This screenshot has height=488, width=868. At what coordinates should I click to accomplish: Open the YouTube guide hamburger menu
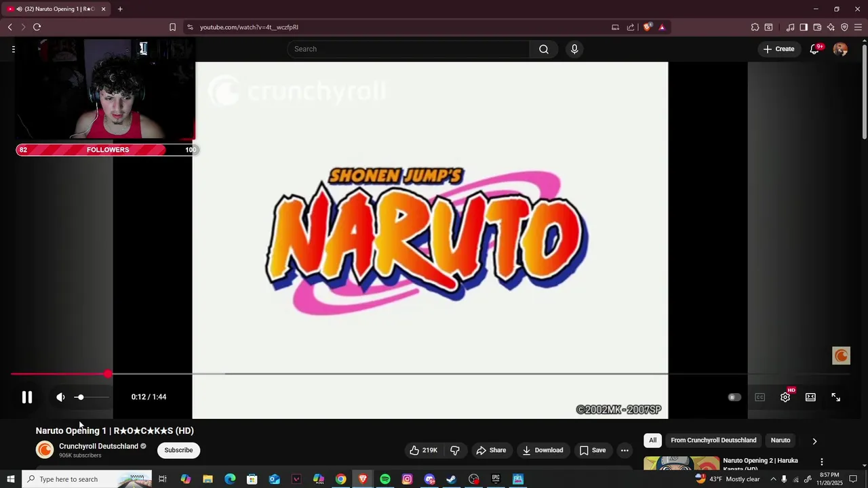point(13,49)
